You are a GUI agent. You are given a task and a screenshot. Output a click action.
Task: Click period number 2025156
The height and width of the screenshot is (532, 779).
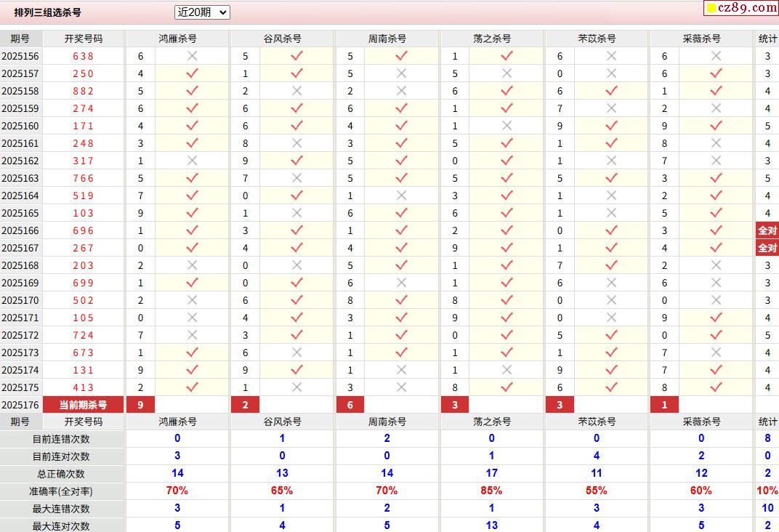pos(20,56)
